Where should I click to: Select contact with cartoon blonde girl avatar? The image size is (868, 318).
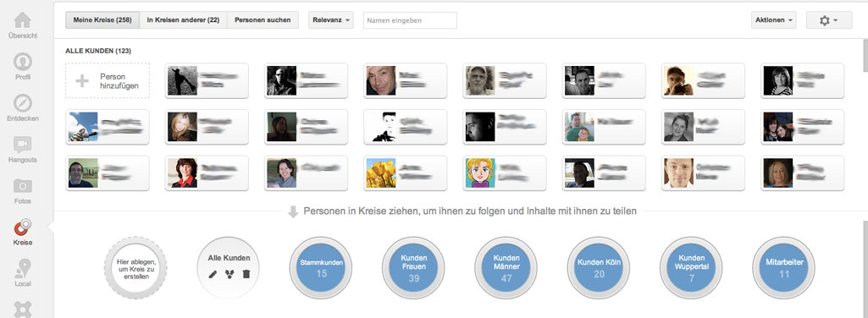pos(505,173)
